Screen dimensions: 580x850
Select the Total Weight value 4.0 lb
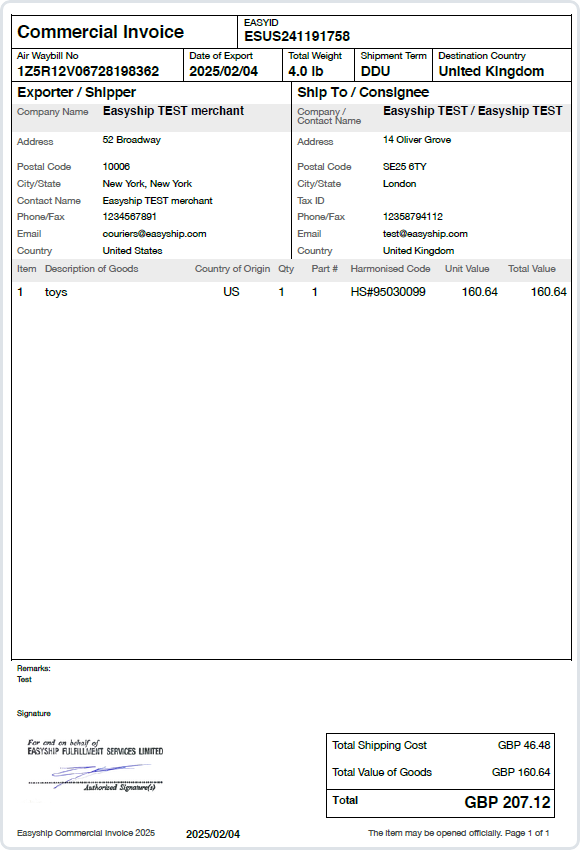click(x=306, y=72)
